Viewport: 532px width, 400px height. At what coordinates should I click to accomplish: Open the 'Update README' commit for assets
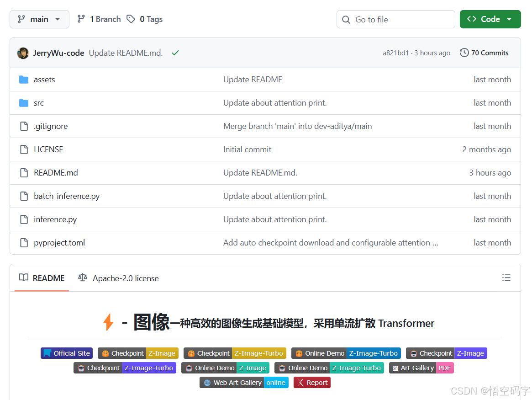click(253, 80)
